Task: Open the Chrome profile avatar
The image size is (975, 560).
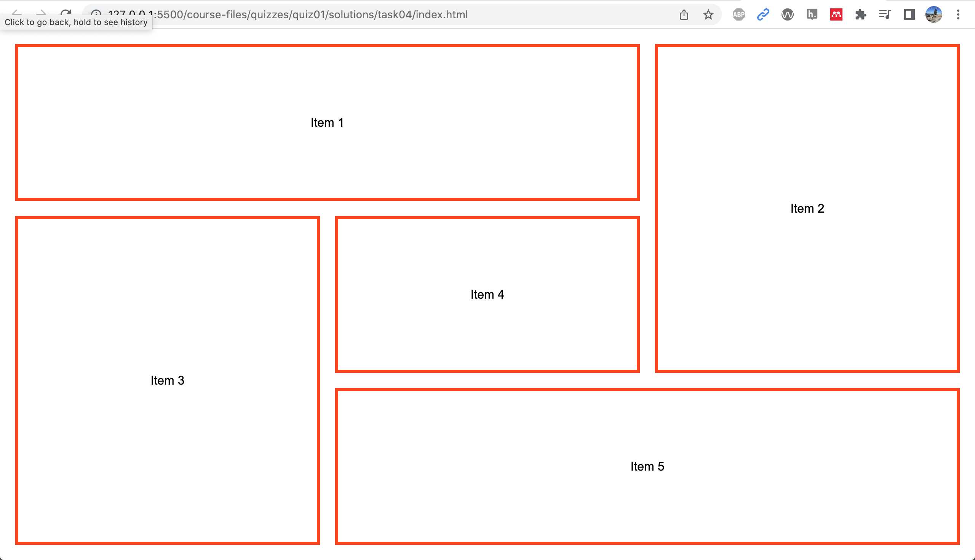Action: (x=933, y=14)
